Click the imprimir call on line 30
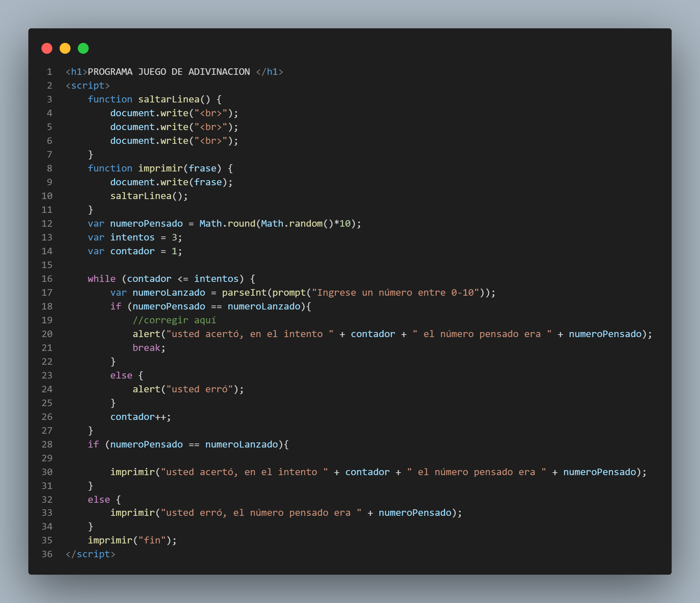 379,472
